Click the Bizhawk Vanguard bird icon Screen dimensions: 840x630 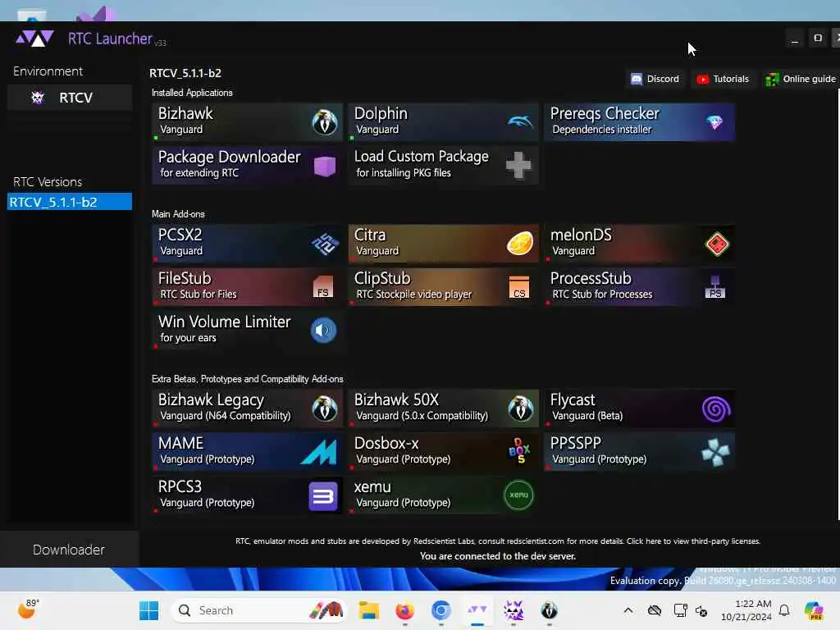click(x=325, y=122)
